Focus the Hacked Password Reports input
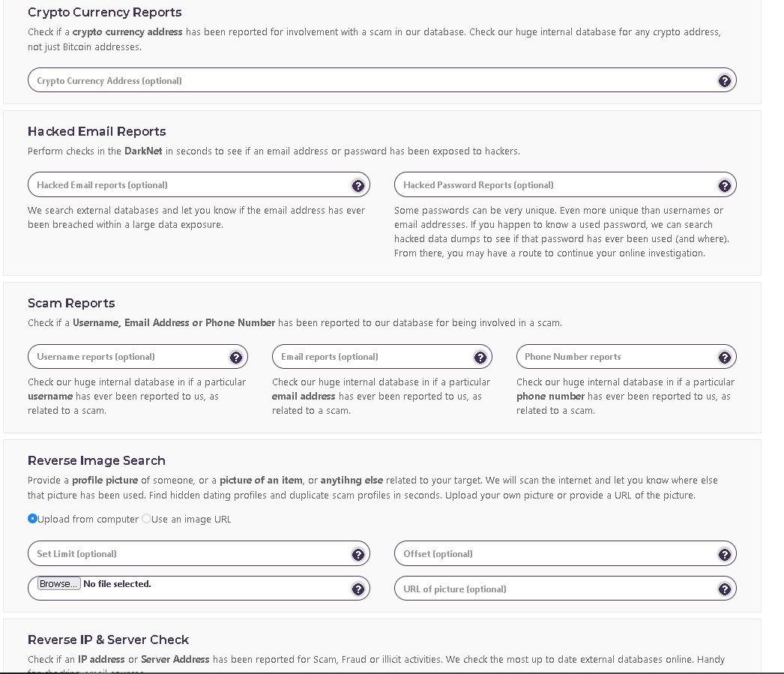The image size is (784, 674). coord(555,184)
